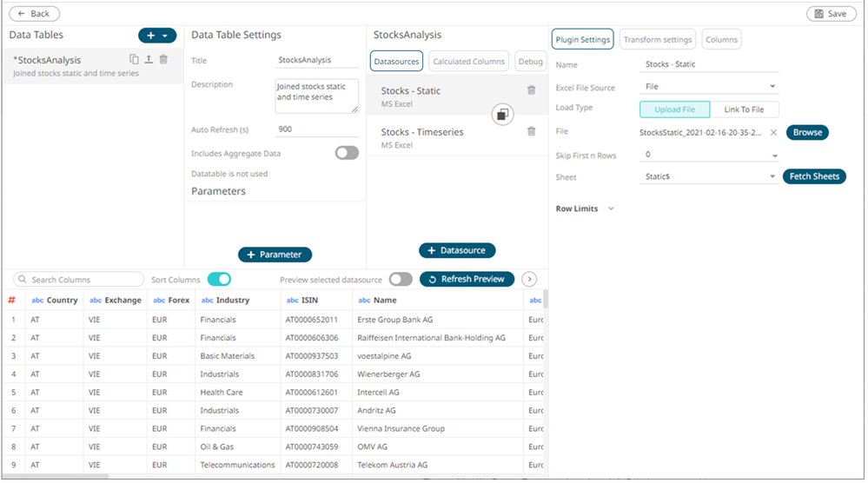Copy the StocksAnalysis data table
Viewport: 868px width, 483px height.
[x=134, y=60]
